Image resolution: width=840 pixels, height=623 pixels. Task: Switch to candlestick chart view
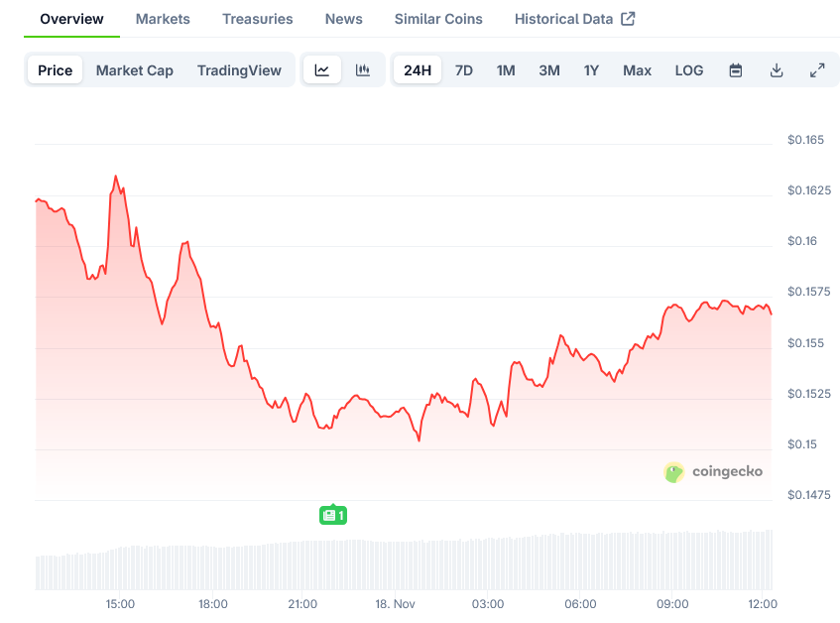(x=363, y=70)
